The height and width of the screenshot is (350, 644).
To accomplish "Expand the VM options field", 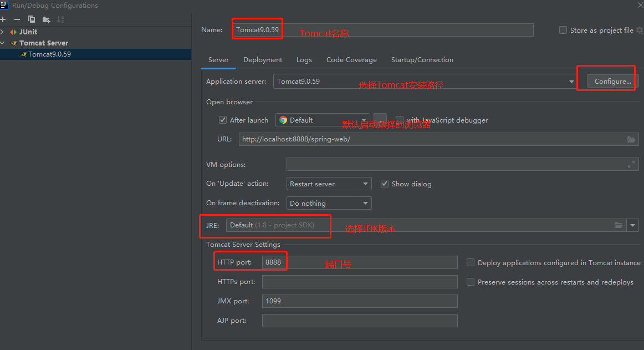I will (x=631, y=165).
